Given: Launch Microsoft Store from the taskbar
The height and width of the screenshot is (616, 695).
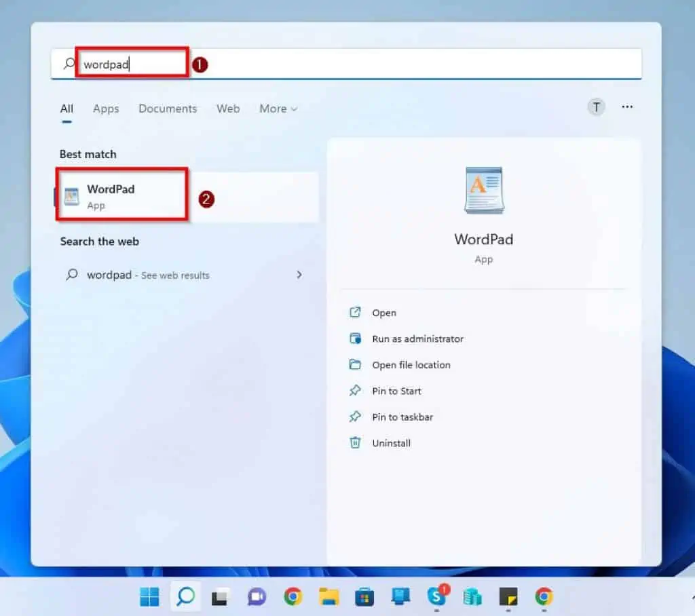Looking at the screenshot, I should (x=365, y=597).
